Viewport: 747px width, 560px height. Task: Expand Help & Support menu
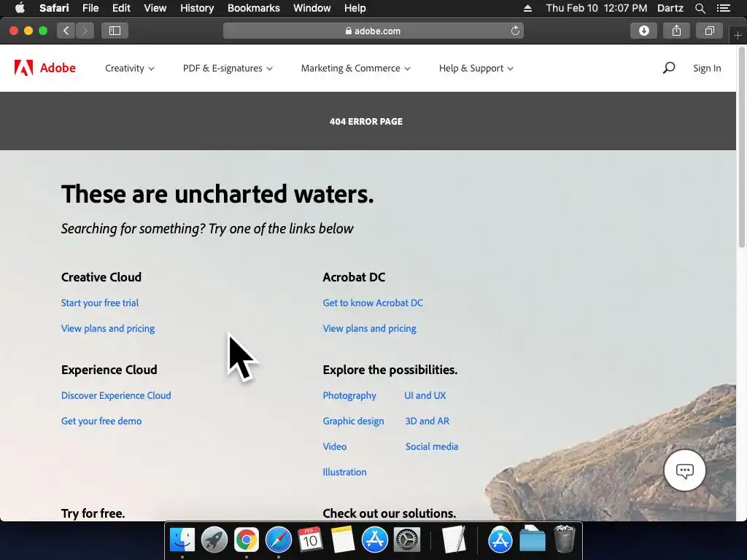pos(476,68)
